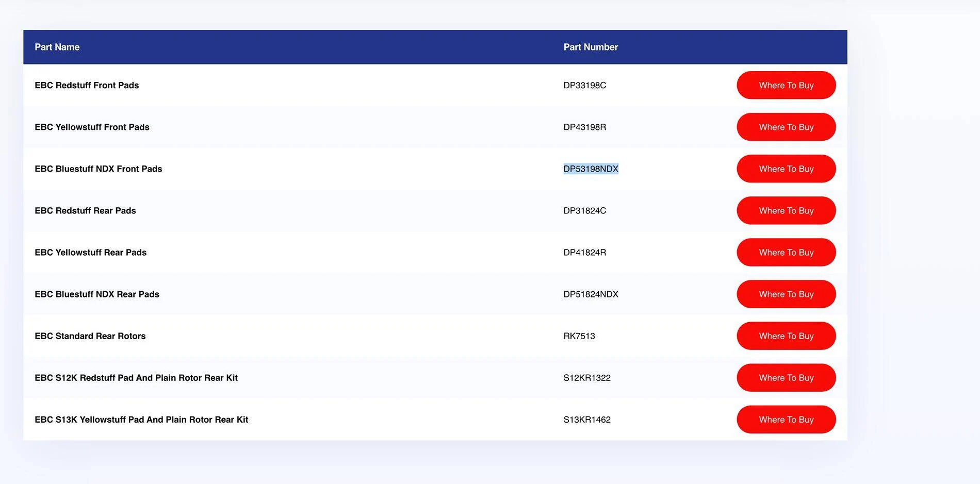This screenshot has width=980, height=484.
Task: Click Where To Buy for Bluestuff NDX Rear Pads
Action: 786,294
